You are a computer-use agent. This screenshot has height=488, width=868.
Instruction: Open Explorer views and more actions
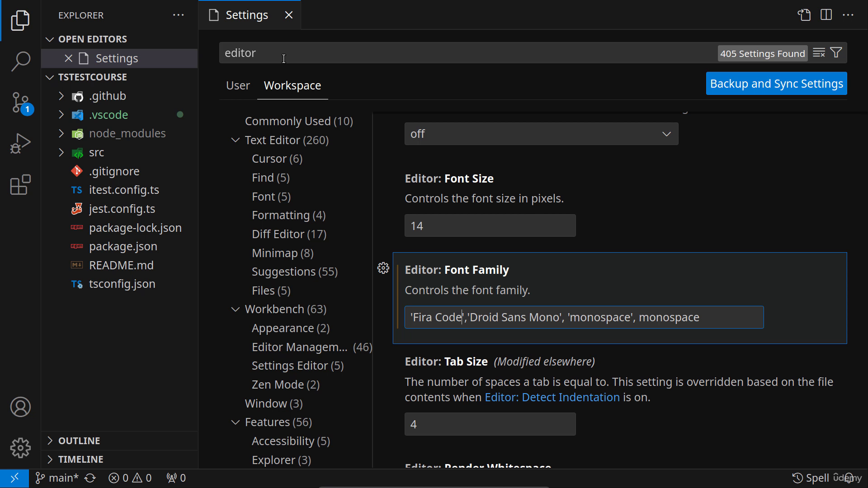coord(179,15)
